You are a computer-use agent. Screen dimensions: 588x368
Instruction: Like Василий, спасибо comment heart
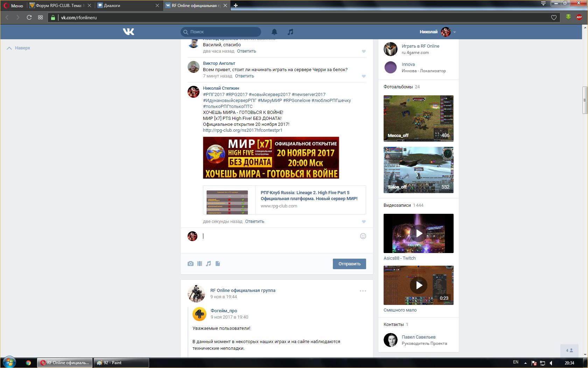click(364, 51)
